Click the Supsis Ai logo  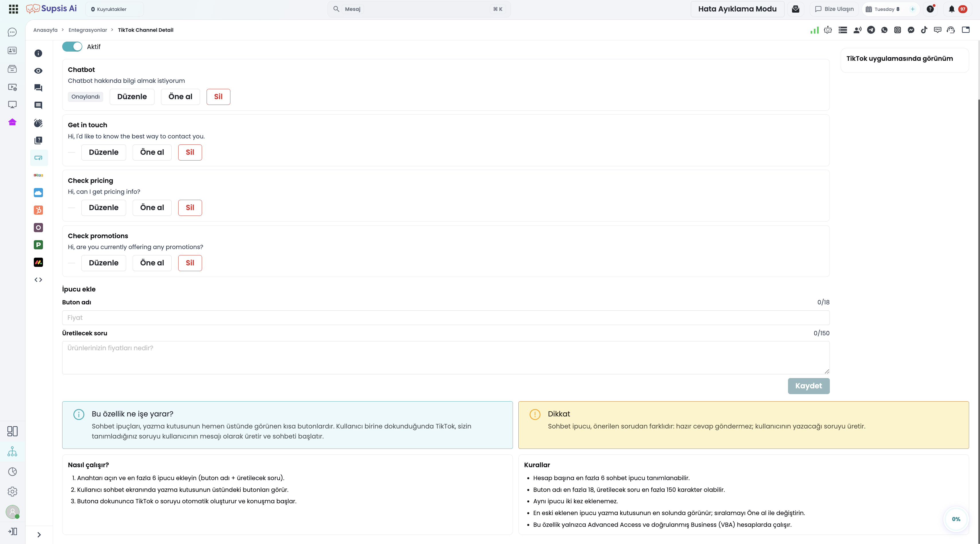pyautogui.click(x=51, y=9)
